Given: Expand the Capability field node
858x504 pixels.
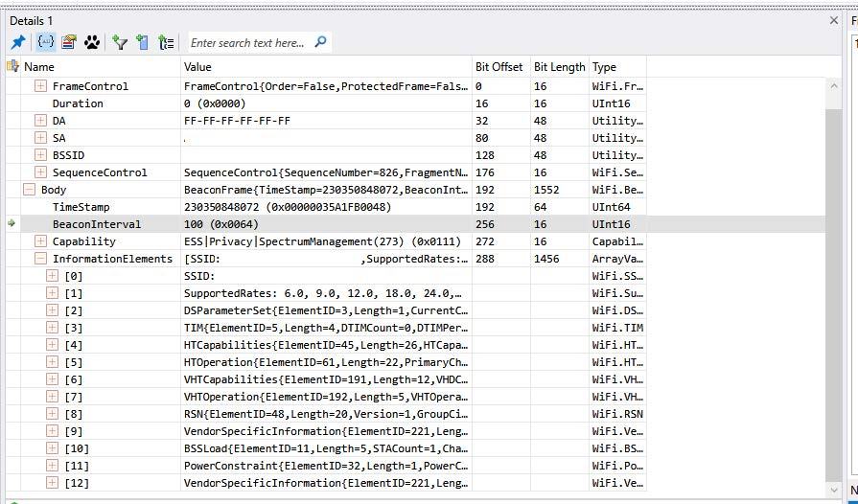Looking at the screenshot, I should [x=40, y=241].
